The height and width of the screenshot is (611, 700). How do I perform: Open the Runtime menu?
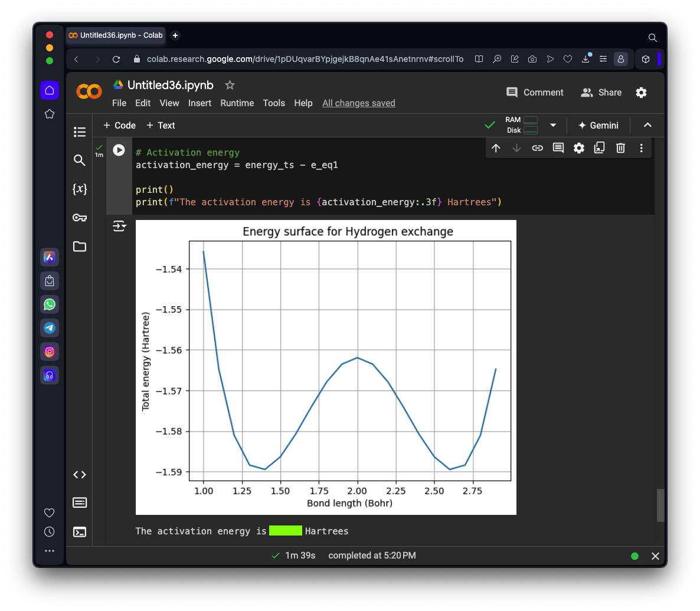pos(237,103)
